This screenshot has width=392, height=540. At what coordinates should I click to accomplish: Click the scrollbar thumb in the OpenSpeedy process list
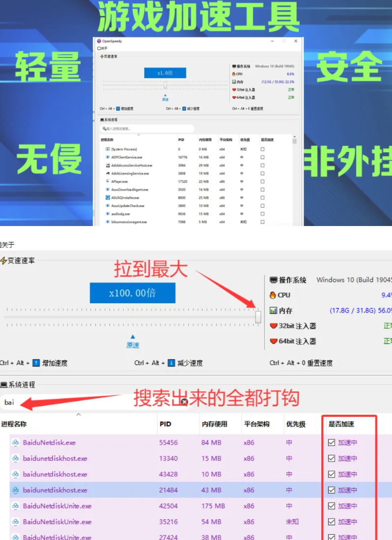(294, 142)
